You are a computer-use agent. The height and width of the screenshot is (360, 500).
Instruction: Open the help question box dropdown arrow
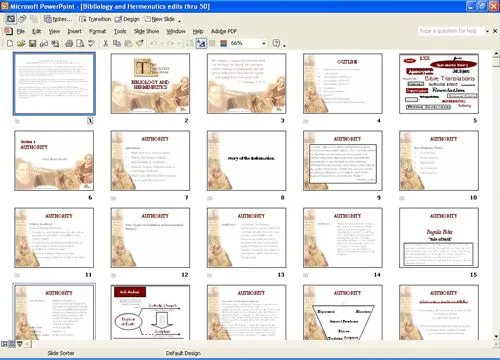[x=487, y=31]
